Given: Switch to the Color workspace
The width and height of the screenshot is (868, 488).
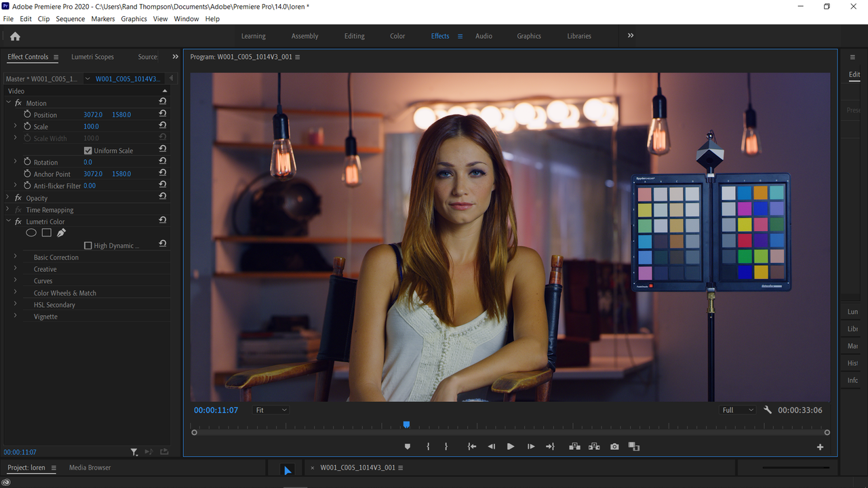Looking at the screenshot, I should point(397,36).
